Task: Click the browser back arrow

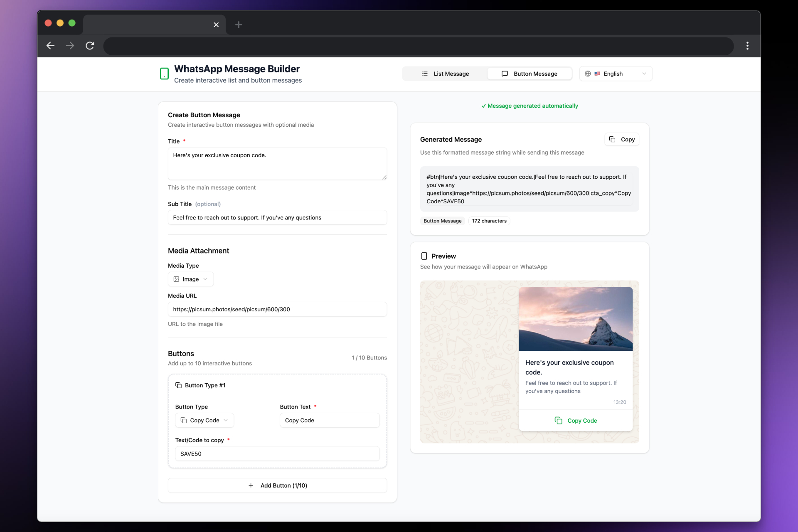Action: point(50,46)
